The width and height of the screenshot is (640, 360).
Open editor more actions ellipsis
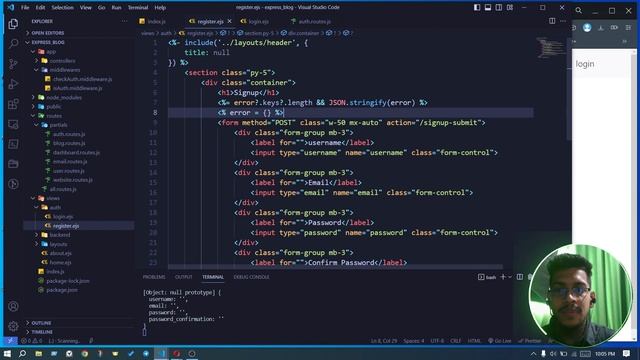coord(563,21)
